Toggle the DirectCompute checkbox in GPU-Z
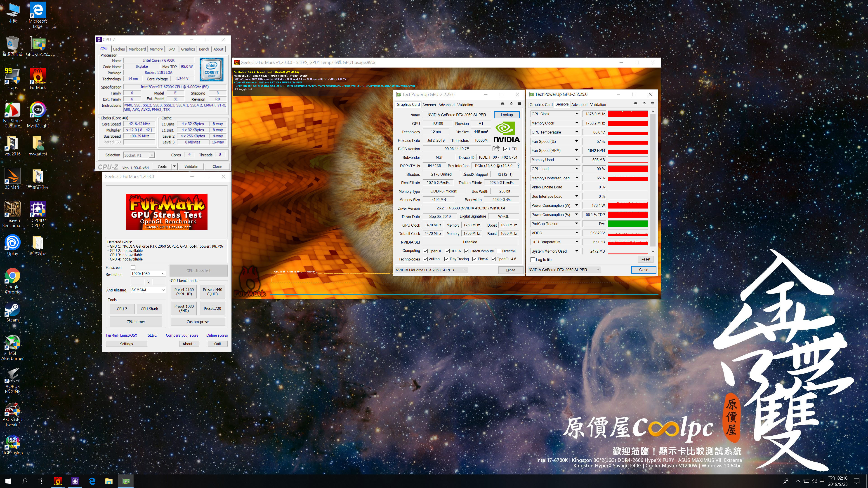 click(x=466, y=251)
